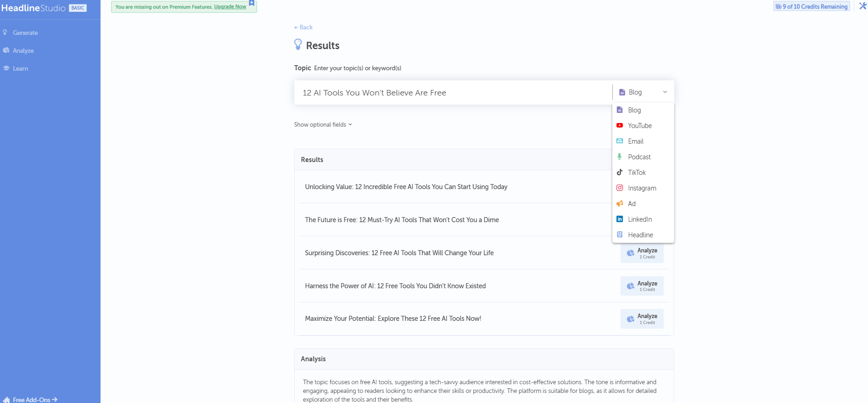Analyze the Surprising Discoveries headline
This screenshot has height=403, width=868.
[x=642, y=253]
